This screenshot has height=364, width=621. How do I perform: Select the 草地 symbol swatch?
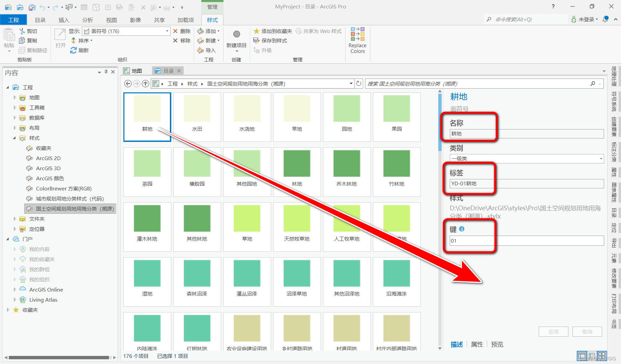247,226
